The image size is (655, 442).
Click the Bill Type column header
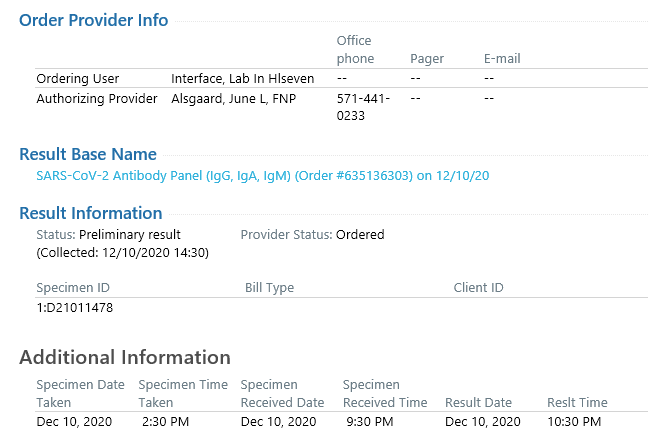click(269, 287)
